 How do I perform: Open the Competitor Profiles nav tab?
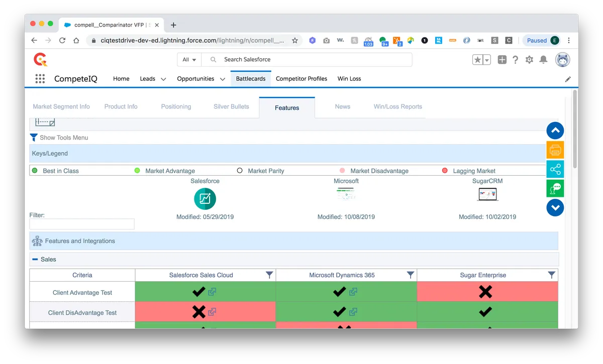click(301, 79)
